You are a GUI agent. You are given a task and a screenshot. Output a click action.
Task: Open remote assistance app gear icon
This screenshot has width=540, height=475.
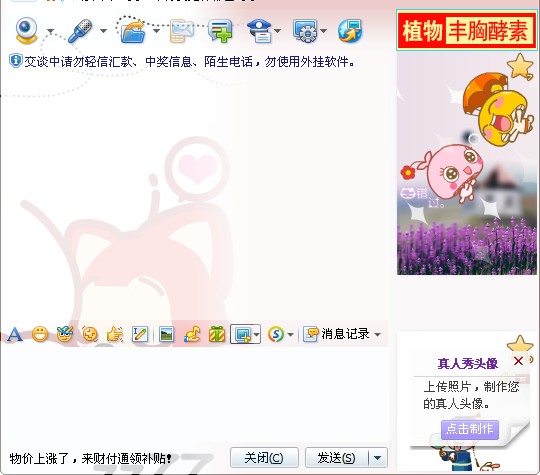(305, 31)
